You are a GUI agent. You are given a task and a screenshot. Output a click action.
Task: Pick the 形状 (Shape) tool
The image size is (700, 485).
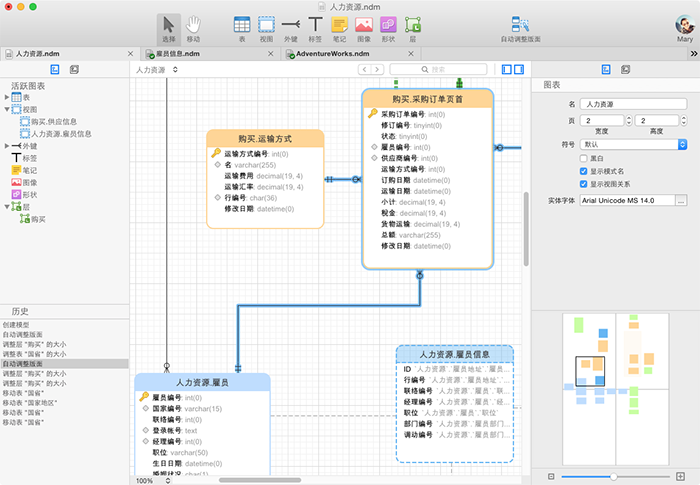click(x=388, y=29)
